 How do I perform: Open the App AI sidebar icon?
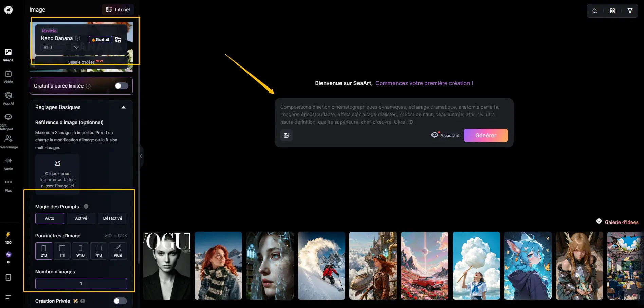(8, 98)
